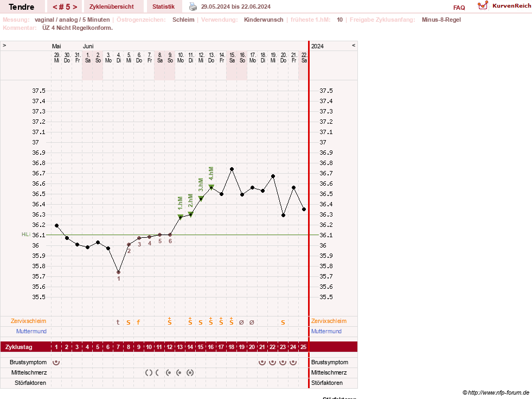The width and height of the screenshot is (532, 399).
Task: Click the Mittelschmerz icon on cycle day 12
Action: [x=169, y=373]
